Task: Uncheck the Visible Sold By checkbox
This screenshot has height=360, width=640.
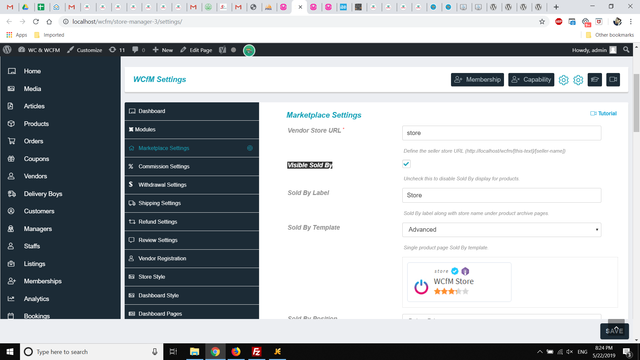Action: click(406, 164)
